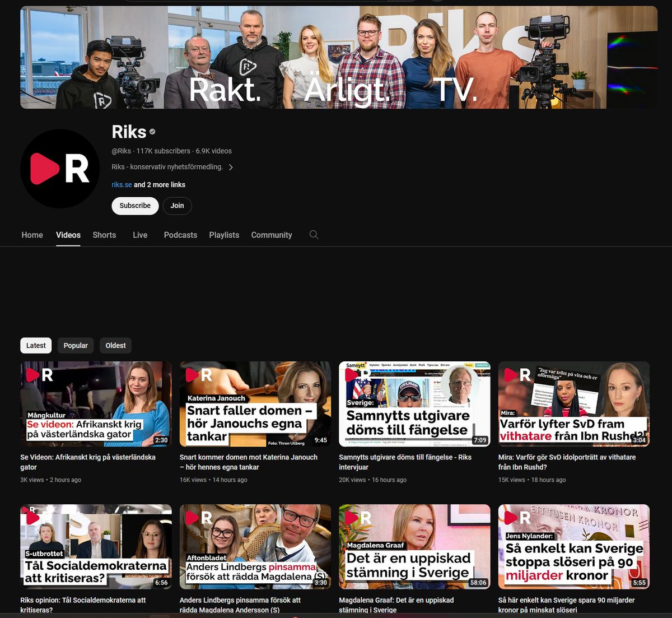672x618 pixels.
Task: Click the 5:55 duration badge
Action: click(640, 583)
